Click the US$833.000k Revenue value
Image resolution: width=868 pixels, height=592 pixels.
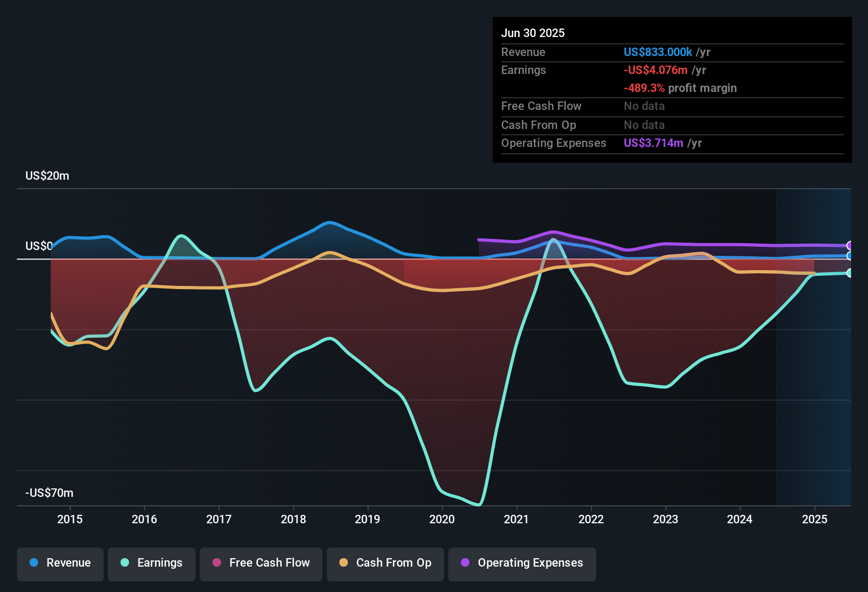point(657,52)
